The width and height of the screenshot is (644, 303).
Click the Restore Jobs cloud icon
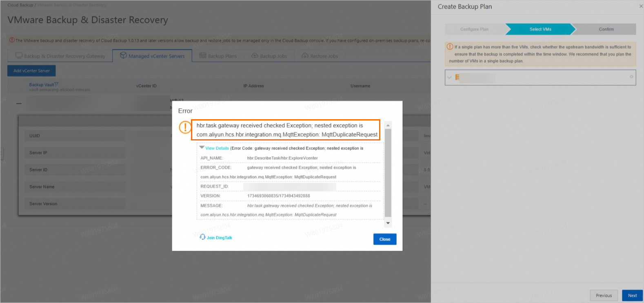click(305, 56)
